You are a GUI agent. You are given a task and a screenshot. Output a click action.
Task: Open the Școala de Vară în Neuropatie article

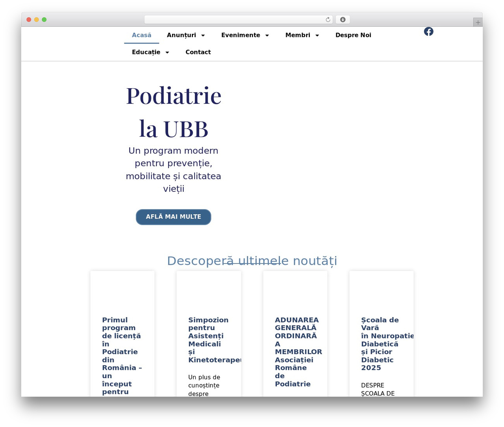pyautogui.click(x=387, y=344)
